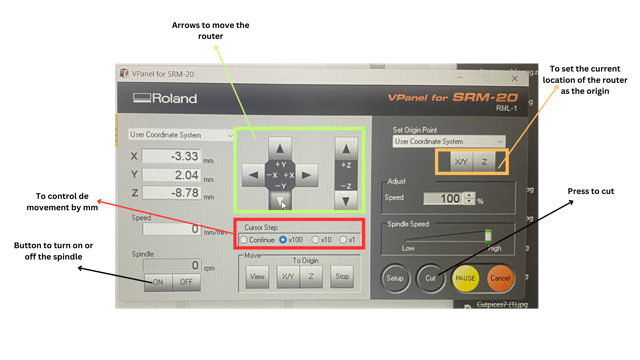Decrease Adjust Speed percentage with down stepper
The height and width of the screenshot is (360, 640).
coord(469,202)
